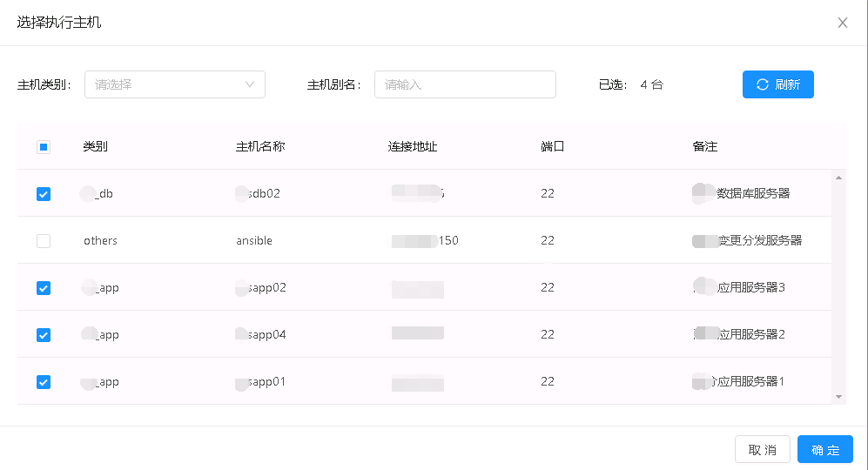868x470 pixels.
Task: Uncheck the sapp01 host row checkbox
Action: tap(44, 382)
